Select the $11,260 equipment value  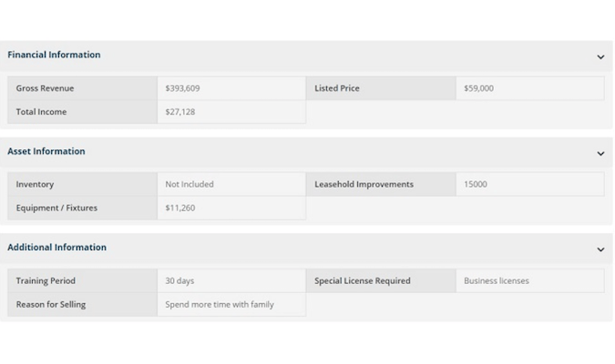[180, 207]
